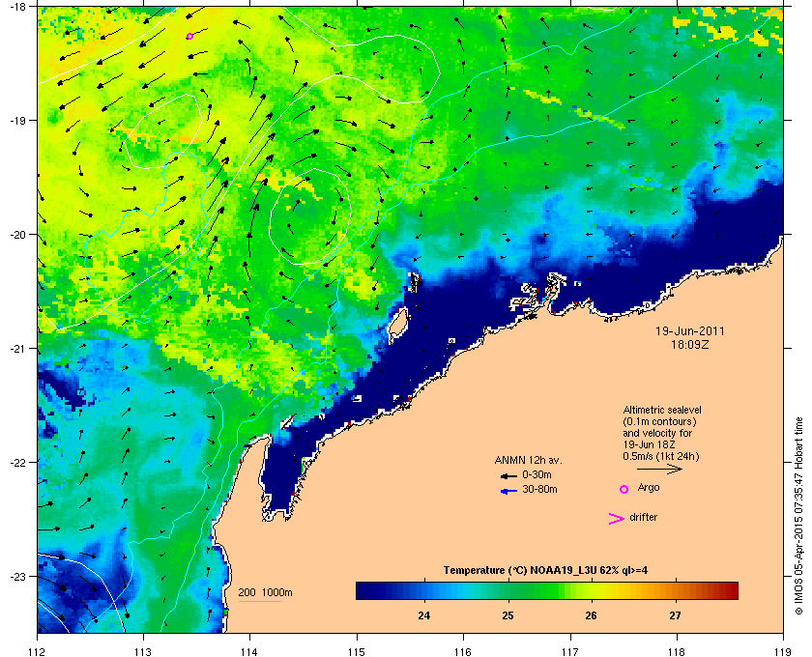Click the 'Argo' legend label
Screen dimensions: 812x657
649,487
